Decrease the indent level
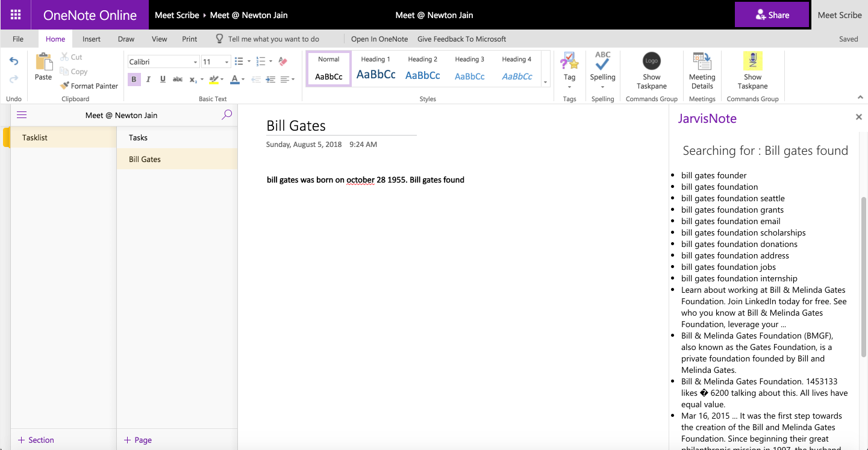868x450 pixels. [256, 79]
